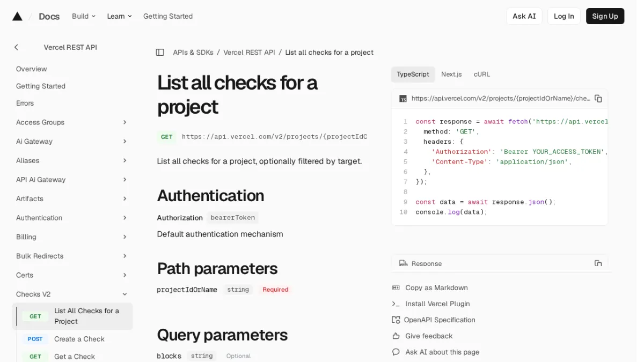Expand the Certs section chevron
The width and height of the screenshot is (644, 362).
(x=125, y=275)
